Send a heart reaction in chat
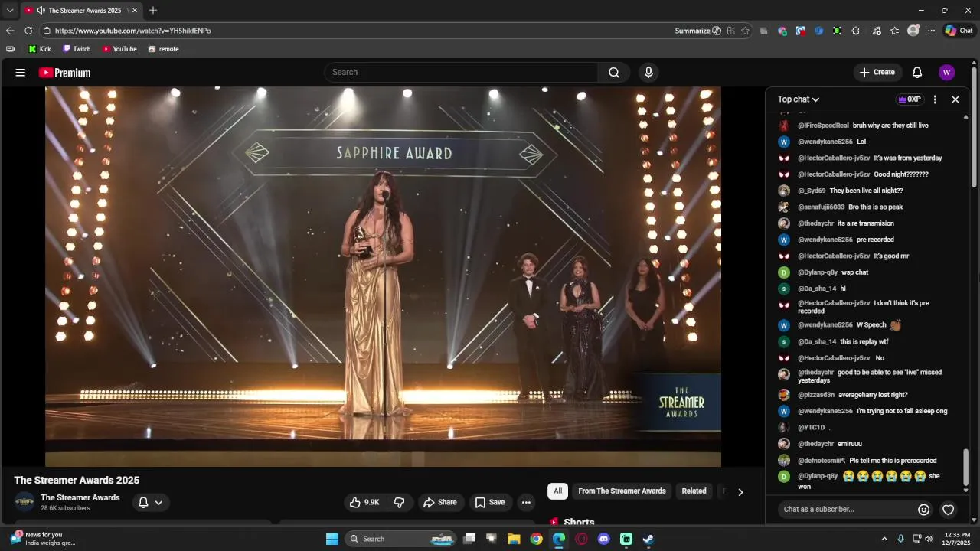The image size is (980, 551). tap(948, 510)
